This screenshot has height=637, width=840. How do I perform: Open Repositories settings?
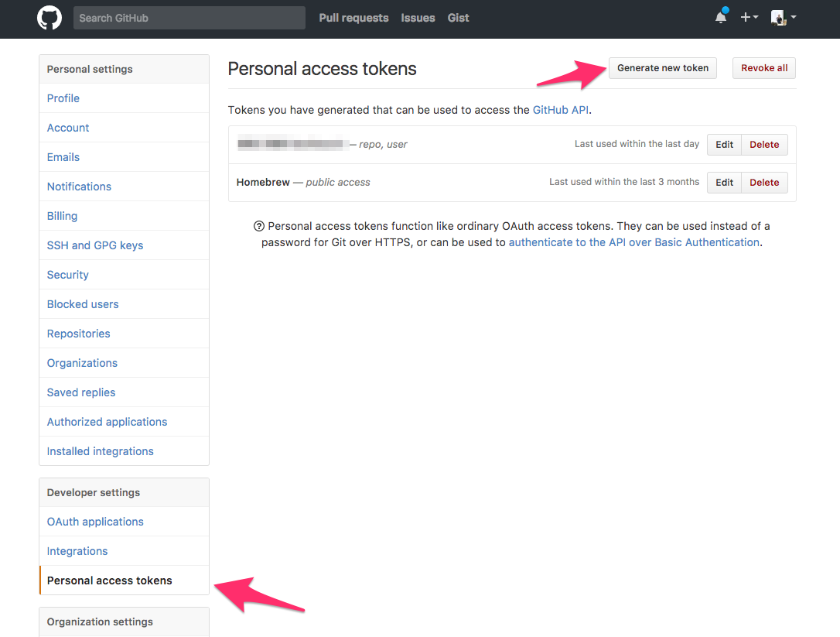click(125, 334)
